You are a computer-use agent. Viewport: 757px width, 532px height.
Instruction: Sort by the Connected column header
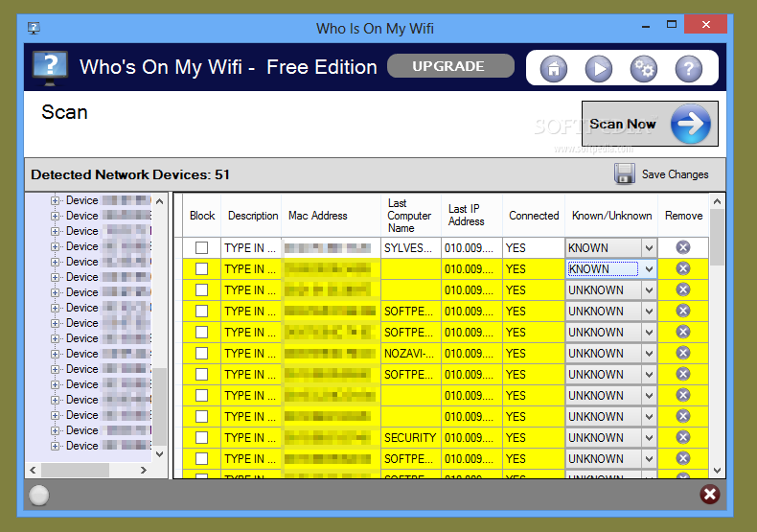[x=534, y=216]
